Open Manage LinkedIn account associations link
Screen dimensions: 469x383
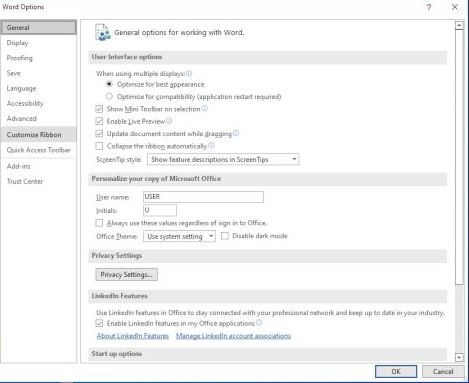pos(233,336)
